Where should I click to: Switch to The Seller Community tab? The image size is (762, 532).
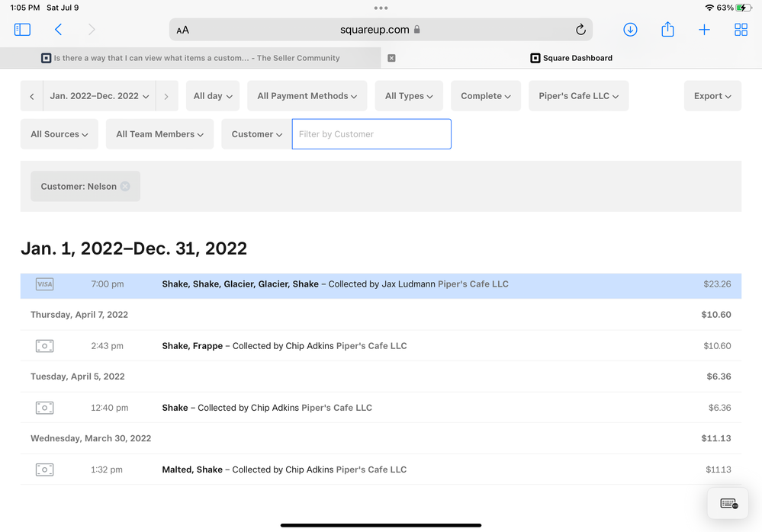[191, 58]
